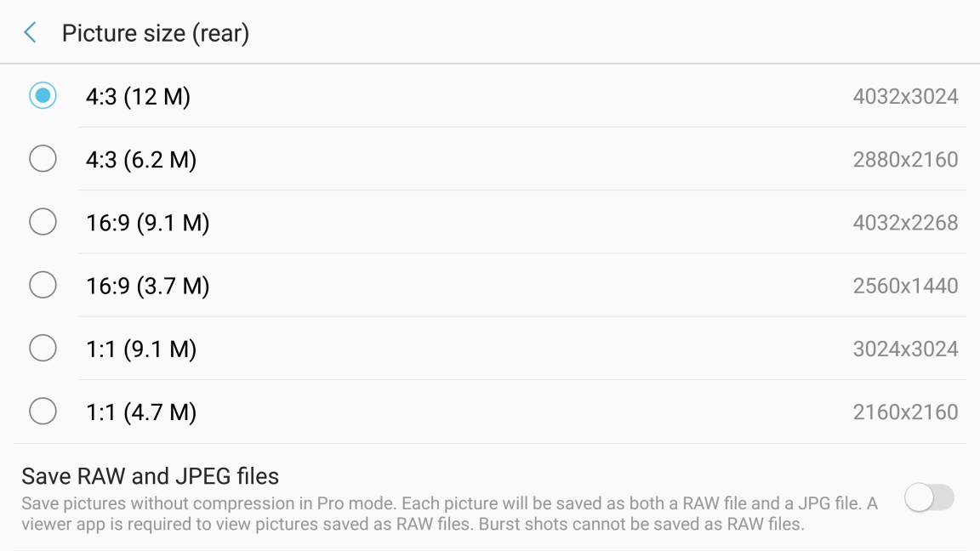This screenshot has width=980, height=551.
Task: Tap the "4:3 (6.2 M)" label text
Action: tap(141, 159)
